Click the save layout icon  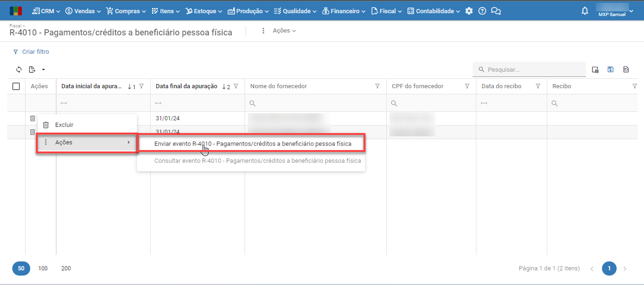[610, 69]
